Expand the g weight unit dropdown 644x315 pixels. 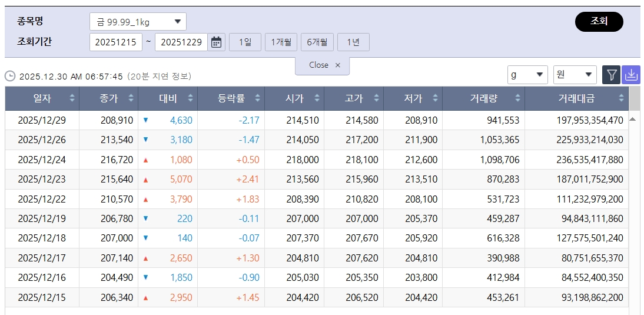527,75
